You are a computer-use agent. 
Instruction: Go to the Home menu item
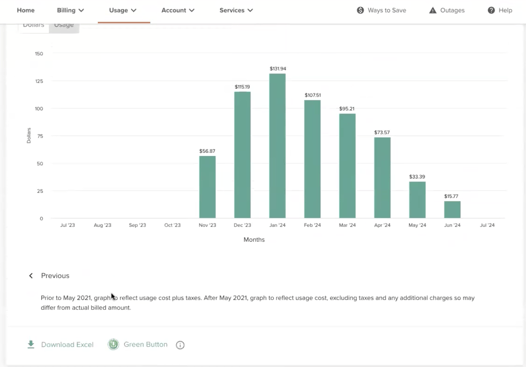coord(25,10)
